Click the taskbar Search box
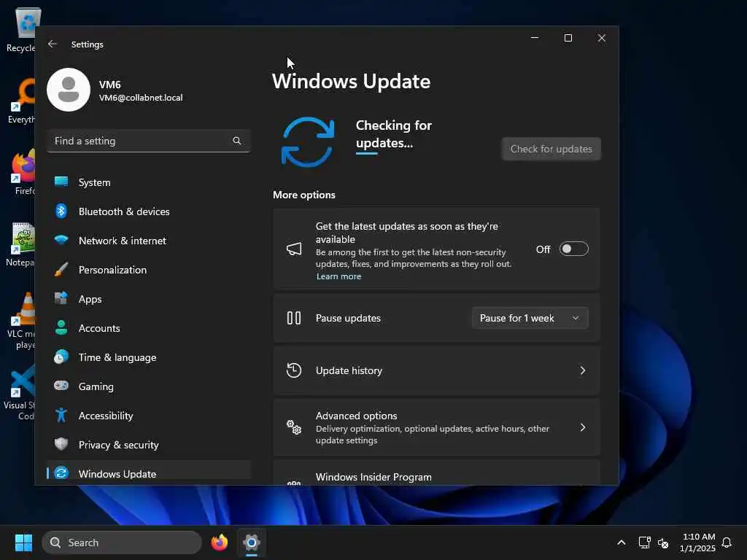Image resolution: width=747 pixels, height=560 pixels. point(122,542)
